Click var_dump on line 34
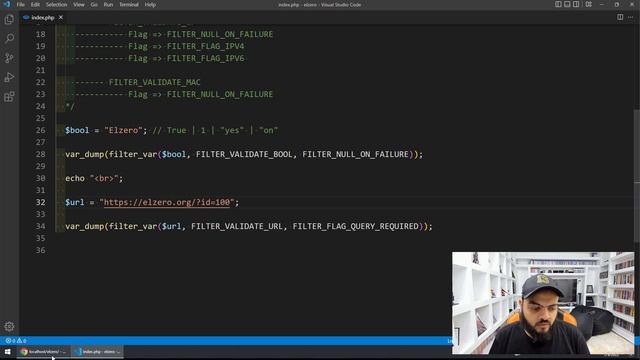This screenshot has height=360, width=640. tap(84, 226)
